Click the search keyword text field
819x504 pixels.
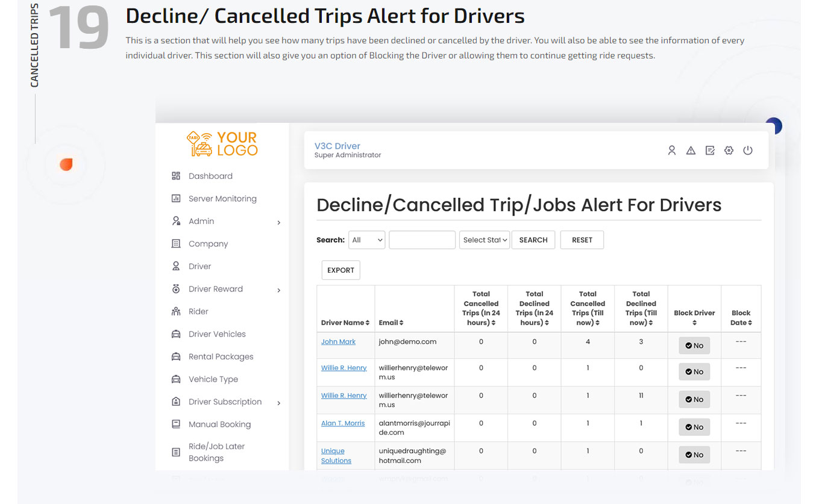point(422,240)
